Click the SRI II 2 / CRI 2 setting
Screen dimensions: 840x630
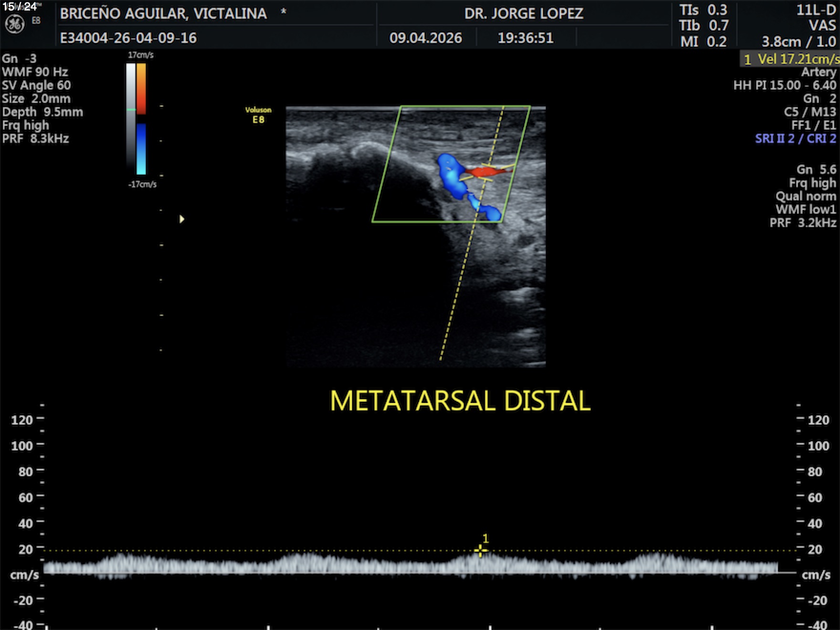[795, 139]
